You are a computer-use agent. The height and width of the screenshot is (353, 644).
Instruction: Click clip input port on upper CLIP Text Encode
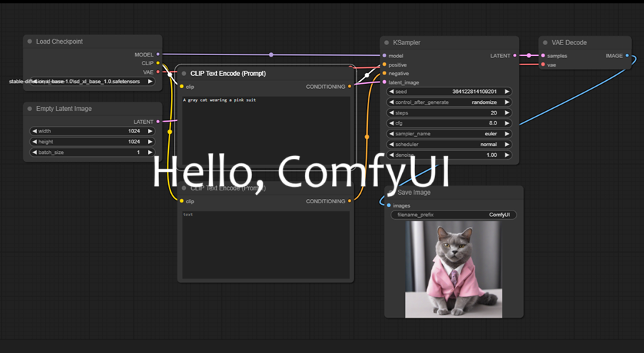tap(182, 87)
